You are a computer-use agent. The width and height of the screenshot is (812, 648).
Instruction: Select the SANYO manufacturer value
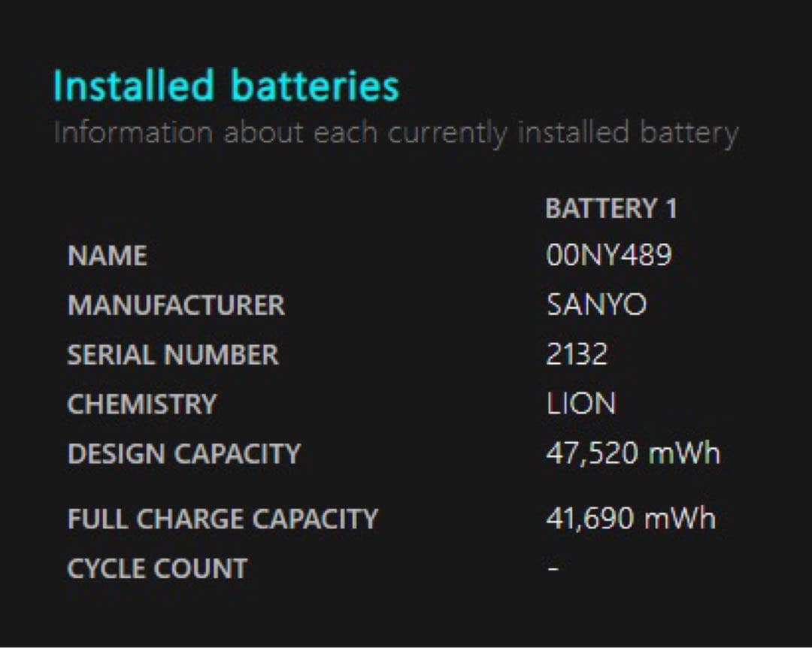[x=596, y=305]
